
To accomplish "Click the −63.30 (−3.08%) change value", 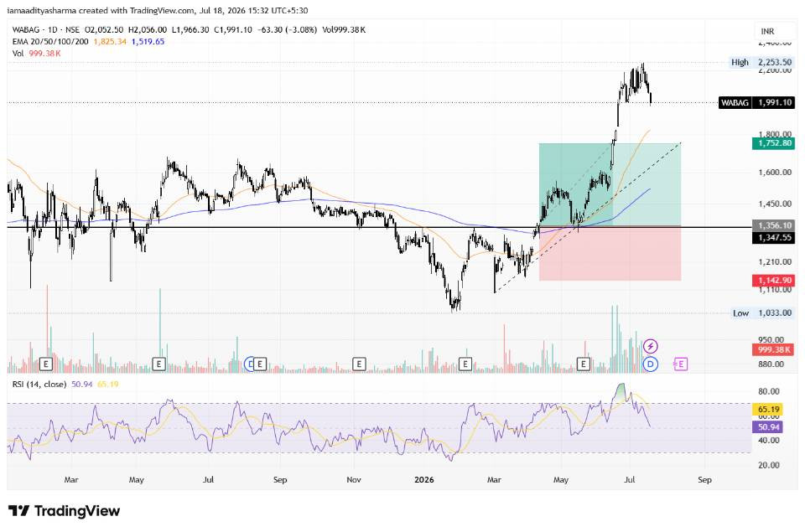I will [287, 30].
